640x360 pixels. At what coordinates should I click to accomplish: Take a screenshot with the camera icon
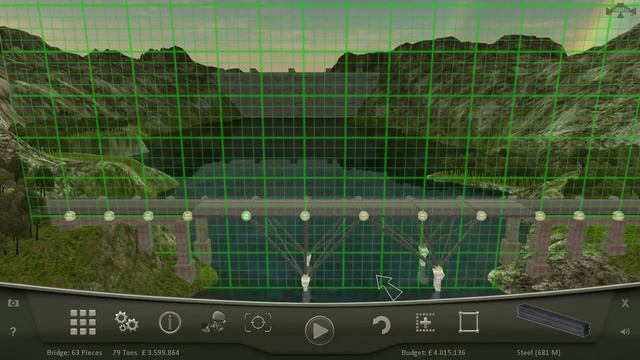13,303
